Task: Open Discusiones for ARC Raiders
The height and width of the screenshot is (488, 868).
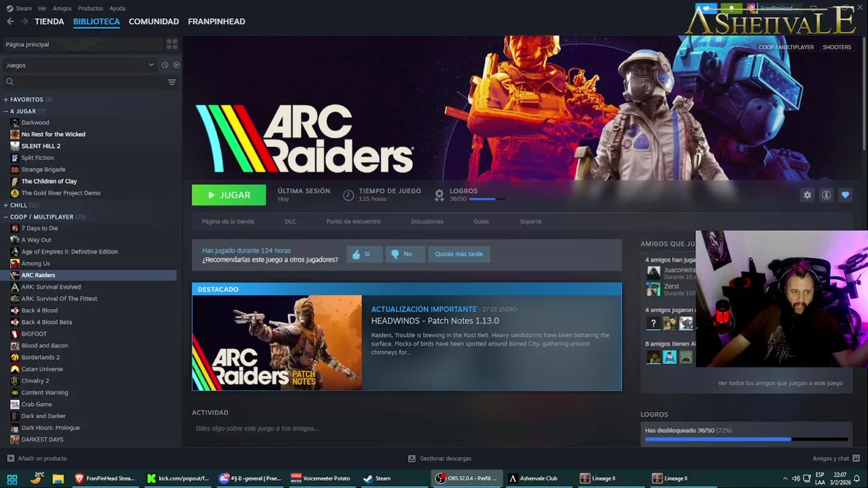Action: [x=427, y=222]
